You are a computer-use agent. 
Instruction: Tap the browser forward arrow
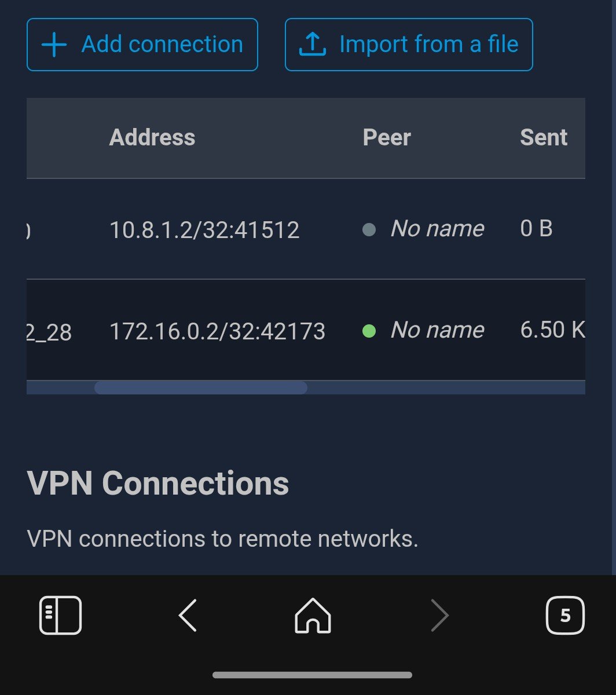click(439, 615)
